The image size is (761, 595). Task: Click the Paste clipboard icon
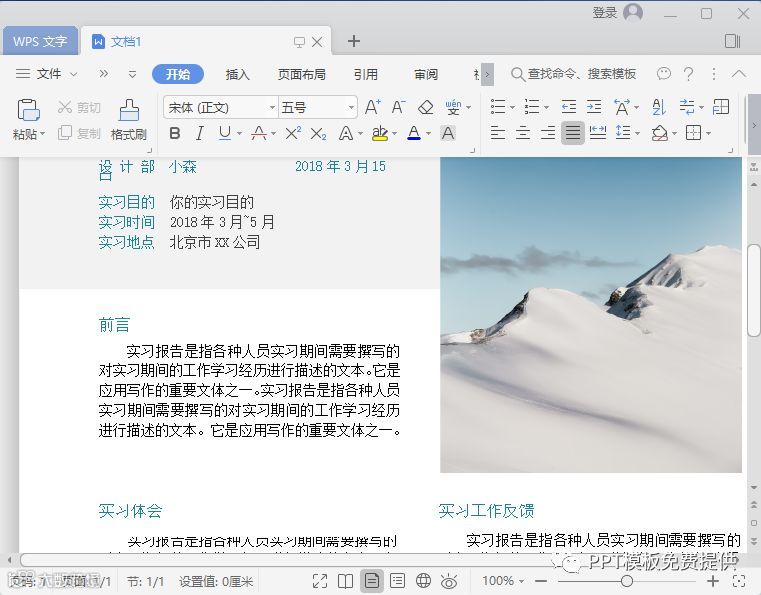[x=28, y=110]
